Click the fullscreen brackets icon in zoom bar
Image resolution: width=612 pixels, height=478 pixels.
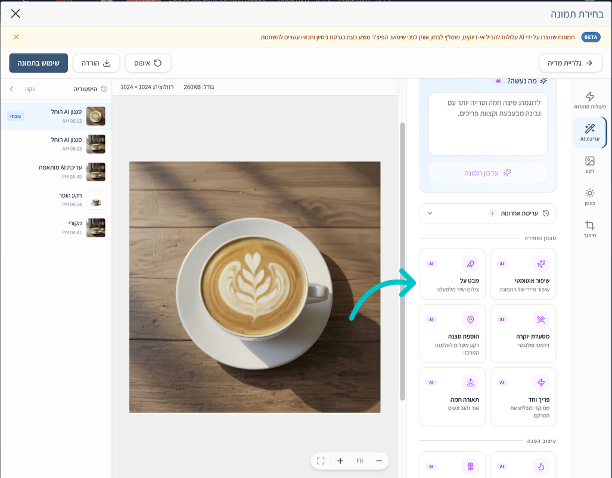(321, 461)
